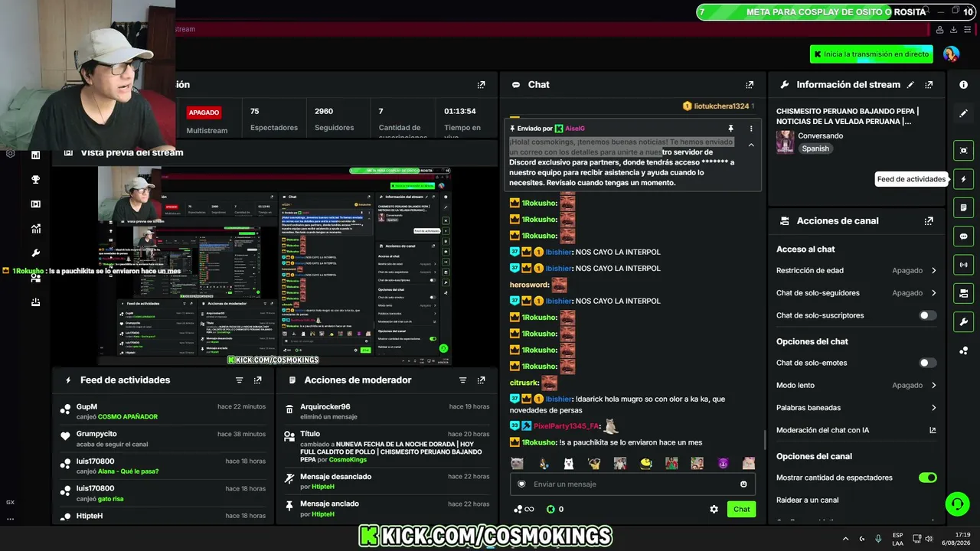Toggle Chat de solo-suscriptores switch
Screen dimensions: 980x551
coord(928,315)
